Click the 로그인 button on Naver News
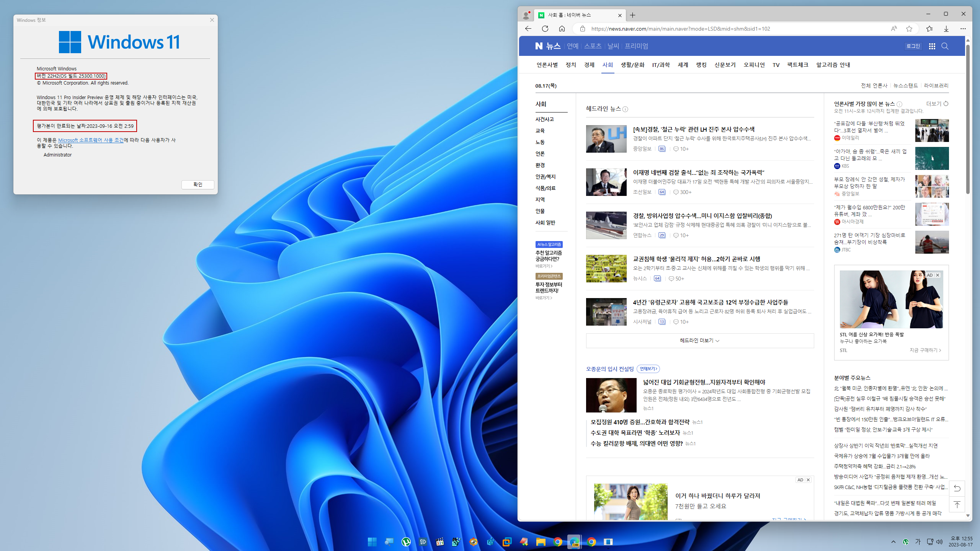 [913, 46]
